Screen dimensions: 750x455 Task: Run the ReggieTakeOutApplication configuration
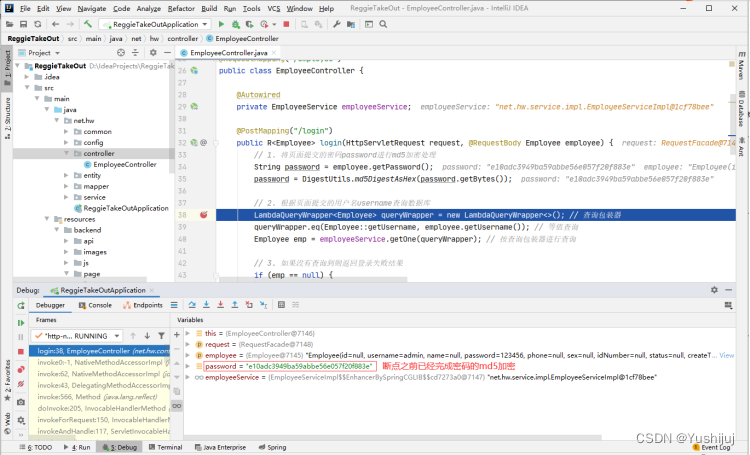[x=221, y=24]
